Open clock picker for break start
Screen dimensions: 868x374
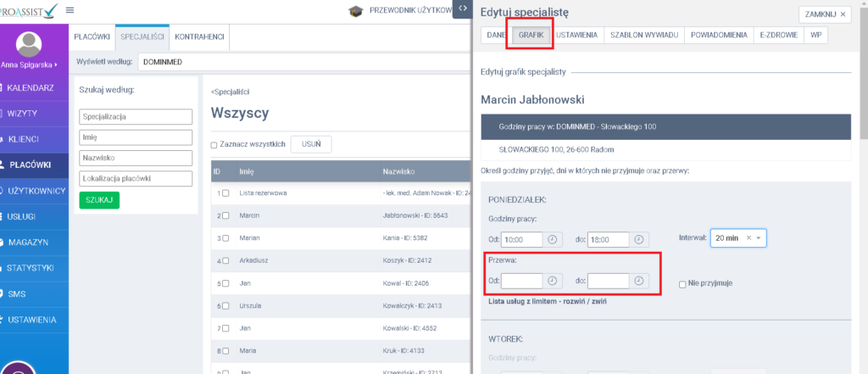coord(552,280)
